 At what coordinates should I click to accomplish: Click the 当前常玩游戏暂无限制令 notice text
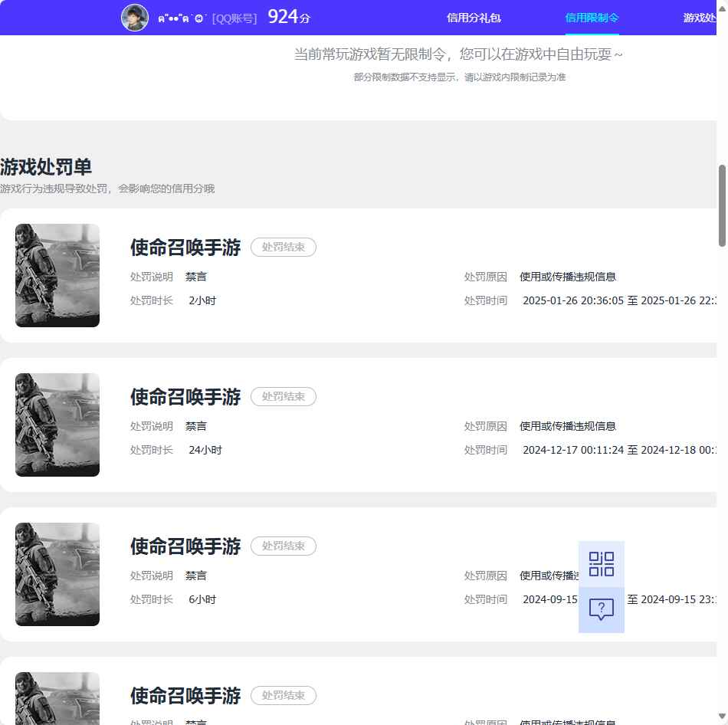458,54
